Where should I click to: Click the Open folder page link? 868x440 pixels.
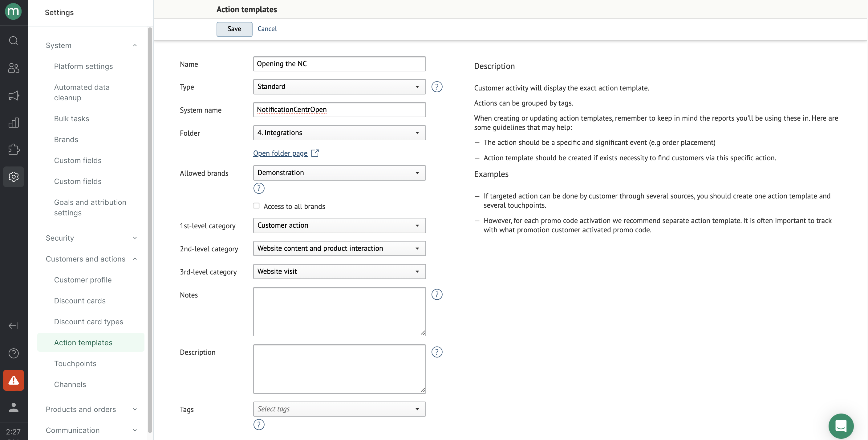(280, 153)
